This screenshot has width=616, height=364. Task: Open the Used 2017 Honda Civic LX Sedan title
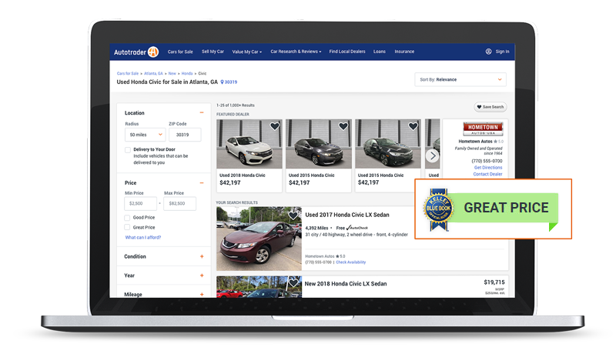tap(347, 215)
